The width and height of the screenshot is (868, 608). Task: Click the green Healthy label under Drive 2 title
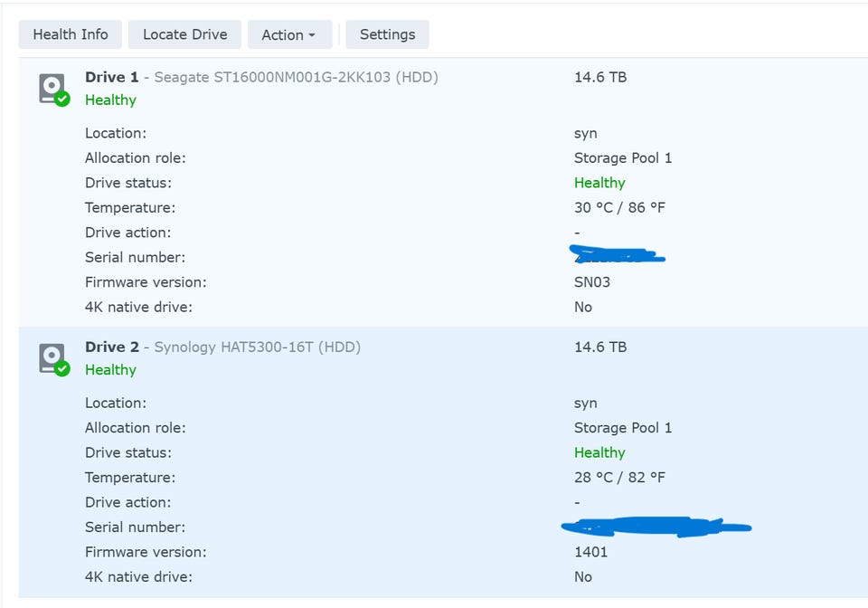110,370
